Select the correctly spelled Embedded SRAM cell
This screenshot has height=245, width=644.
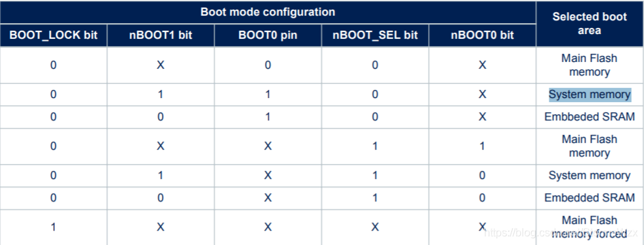click(x=590, y=197)
